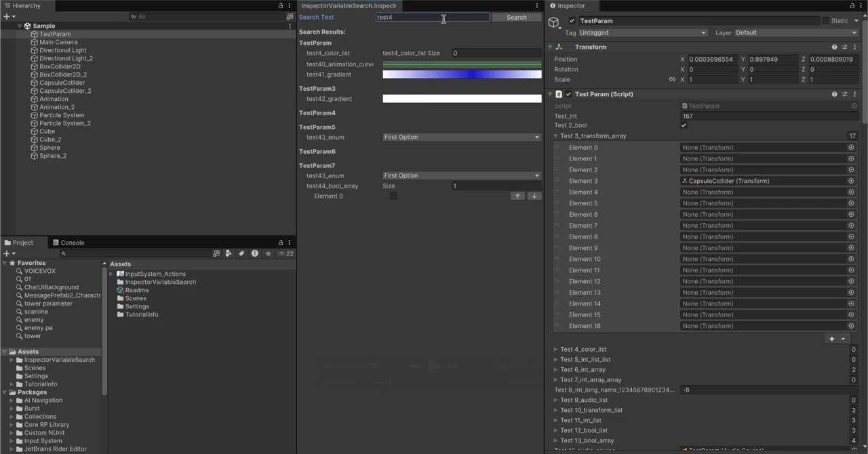Viewport: 868px width, 454px height.
Task: Open object picker for Element 3 CapsuleCollider
Action: [x=851, y=181]
